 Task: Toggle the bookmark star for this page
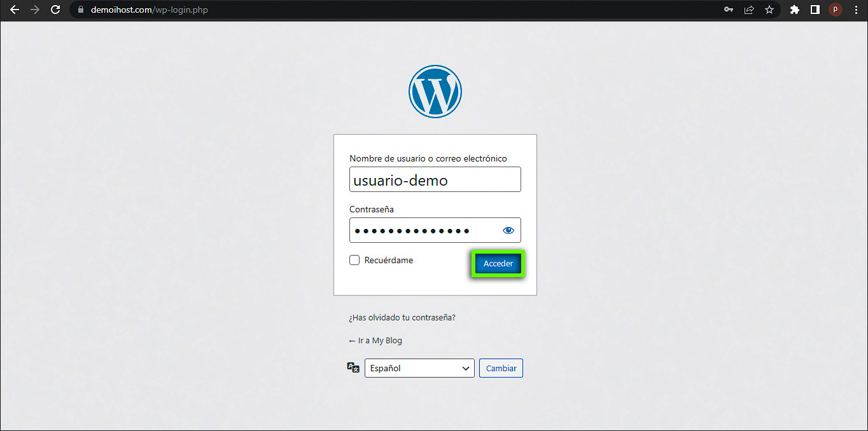pos(769,10)
